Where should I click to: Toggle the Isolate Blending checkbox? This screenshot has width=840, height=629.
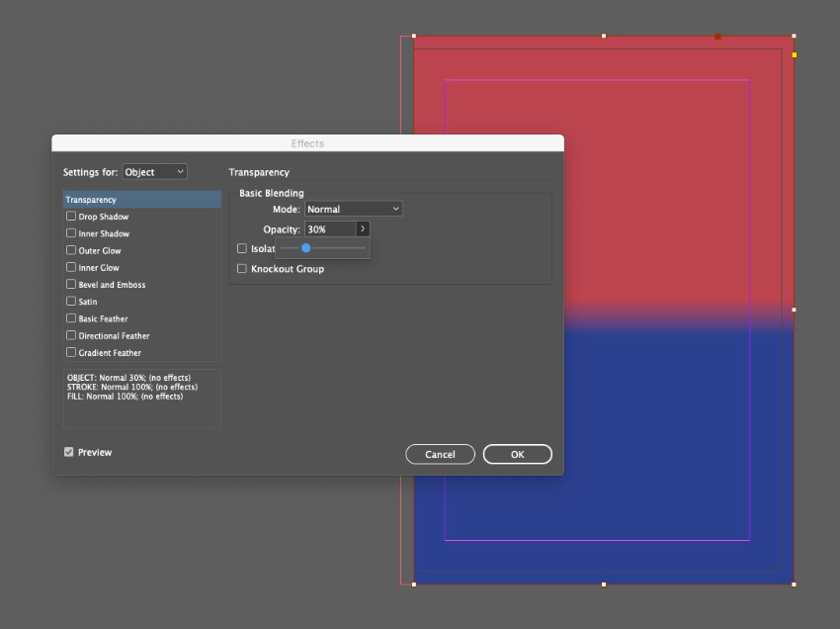tap(242, 248)
